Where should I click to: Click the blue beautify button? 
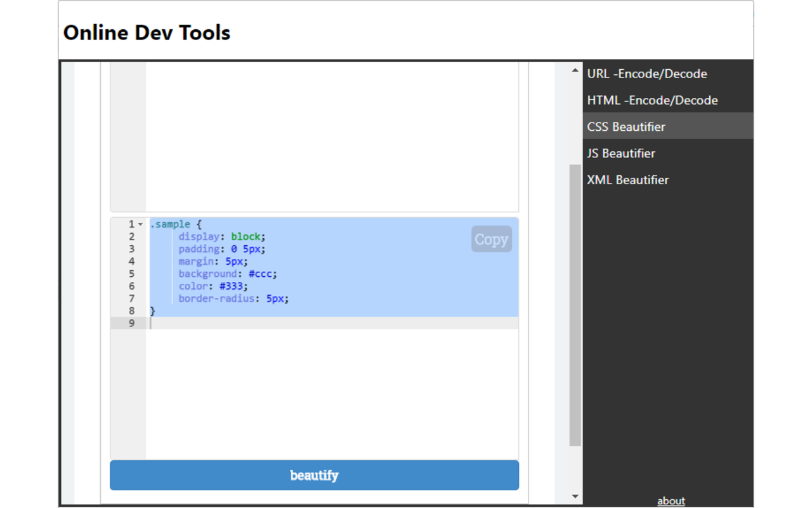click(314, 475)
